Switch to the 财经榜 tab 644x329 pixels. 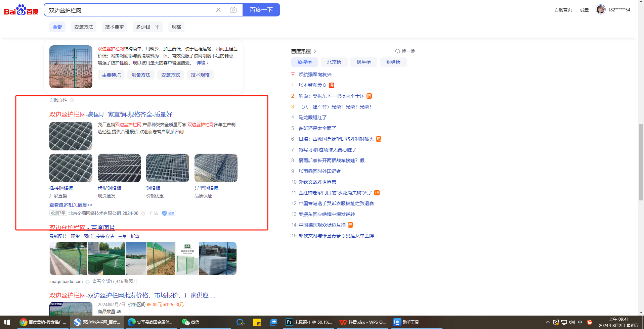(393, 62)
